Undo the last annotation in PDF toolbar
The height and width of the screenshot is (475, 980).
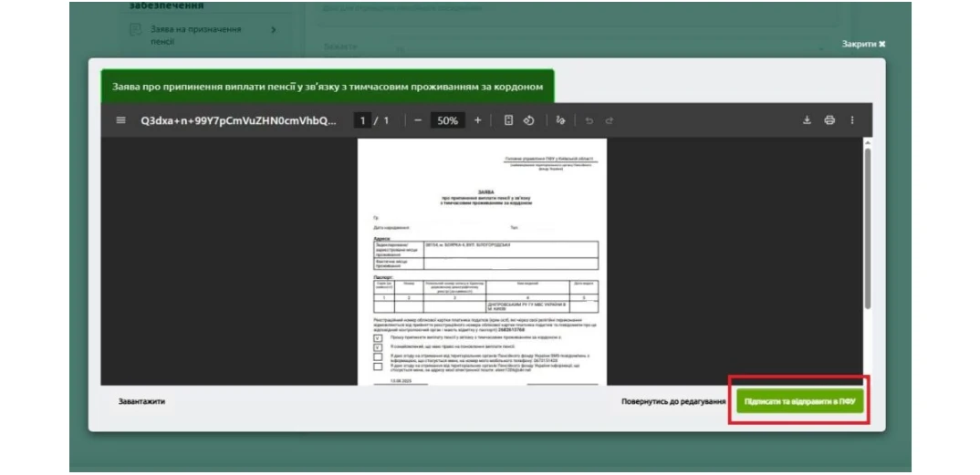(x=589, y=120)
